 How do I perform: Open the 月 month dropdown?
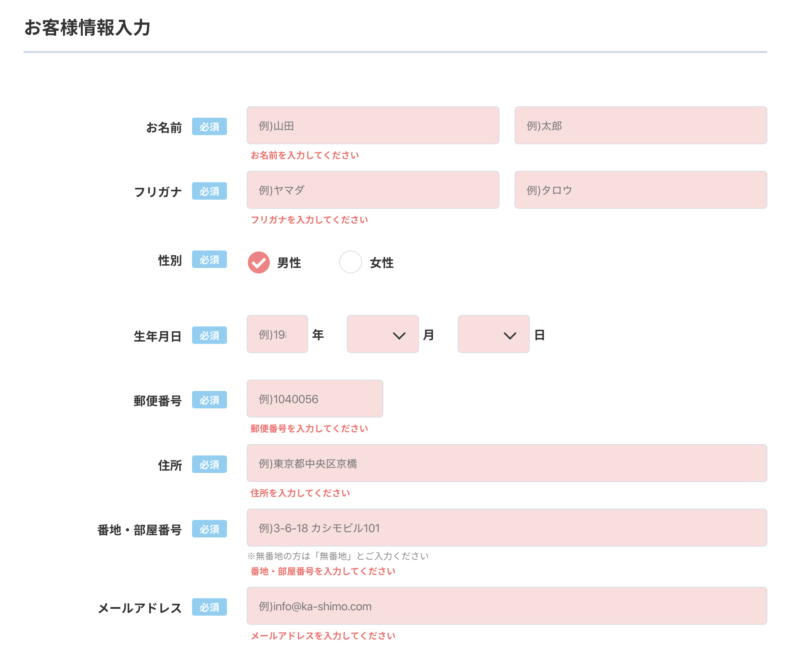(383, 334)
